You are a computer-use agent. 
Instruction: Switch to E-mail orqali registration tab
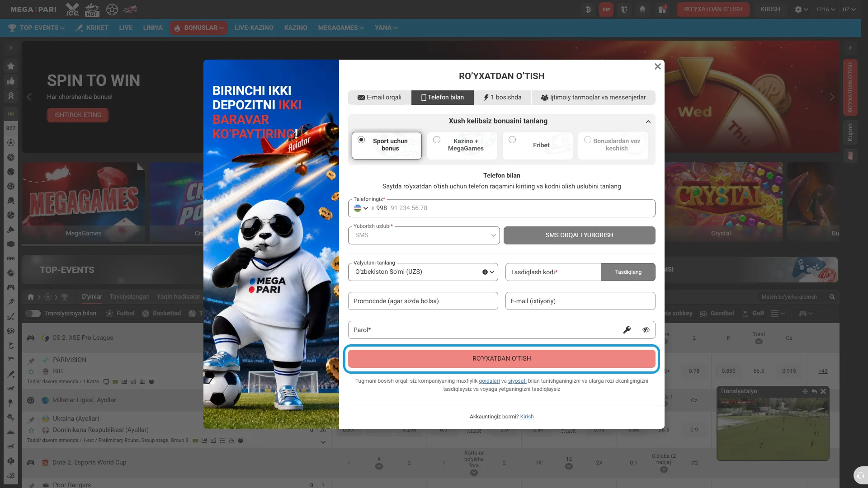pos(380,98)
